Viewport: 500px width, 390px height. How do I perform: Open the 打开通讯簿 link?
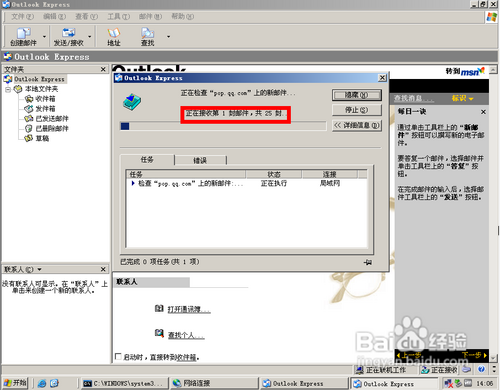click(189, 309)
